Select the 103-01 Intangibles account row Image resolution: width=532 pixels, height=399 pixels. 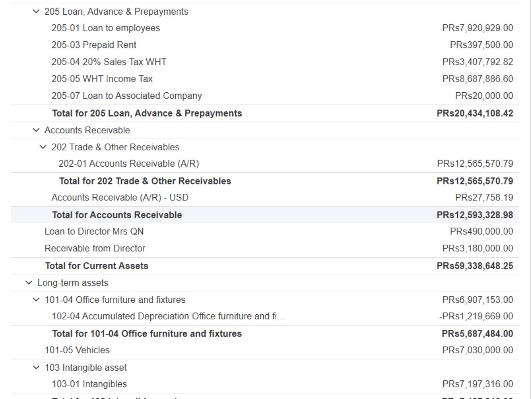[265, 384]
